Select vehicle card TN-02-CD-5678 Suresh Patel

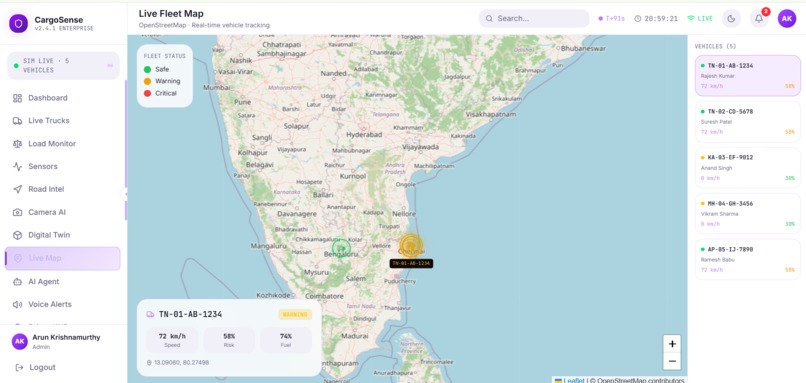(747, 121)
